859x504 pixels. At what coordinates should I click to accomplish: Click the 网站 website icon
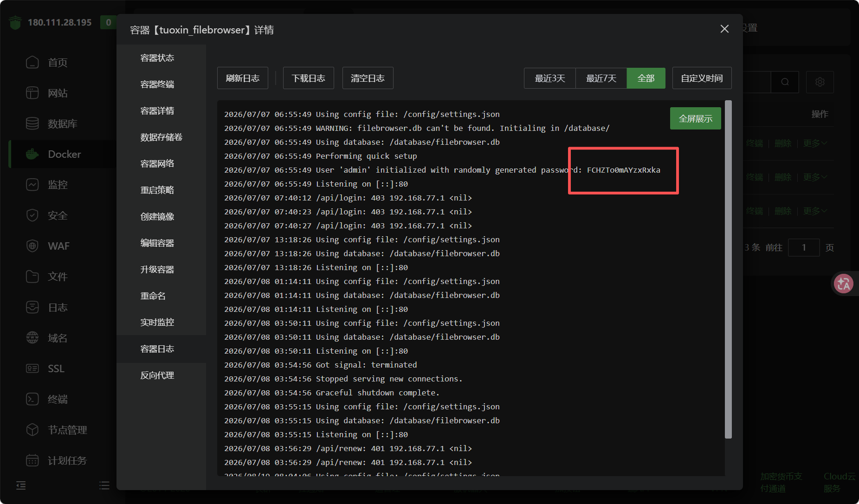click(x=32, y=93)
